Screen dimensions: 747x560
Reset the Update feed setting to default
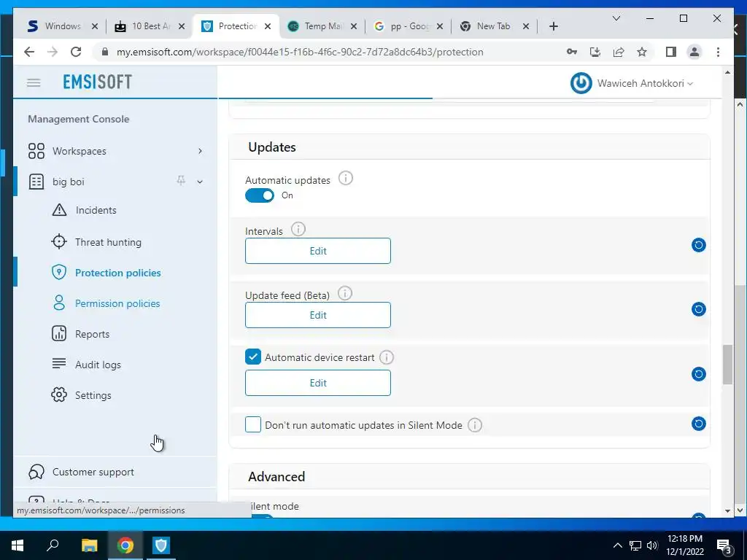pos(698,309)
